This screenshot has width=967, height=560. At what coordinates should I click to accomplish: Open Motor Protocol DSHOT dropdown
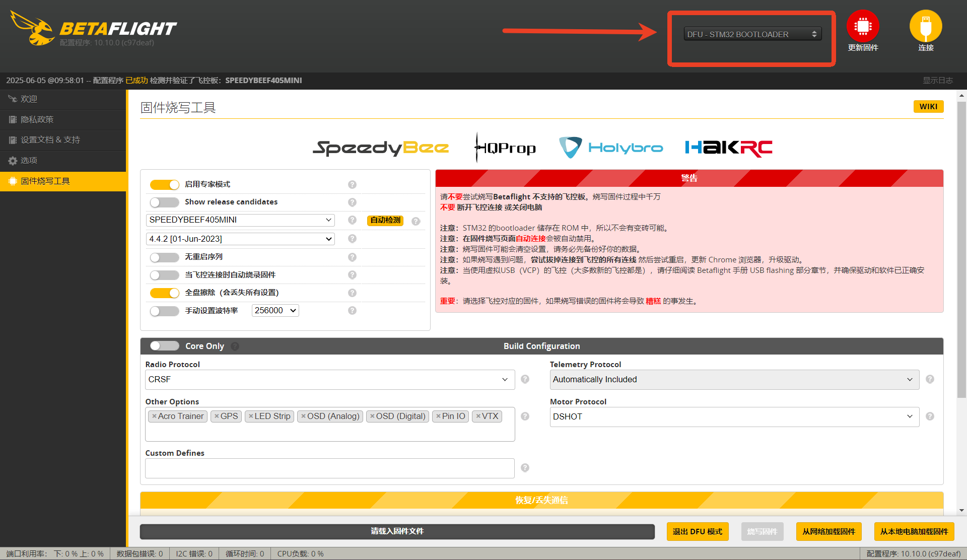coord(734,417)
